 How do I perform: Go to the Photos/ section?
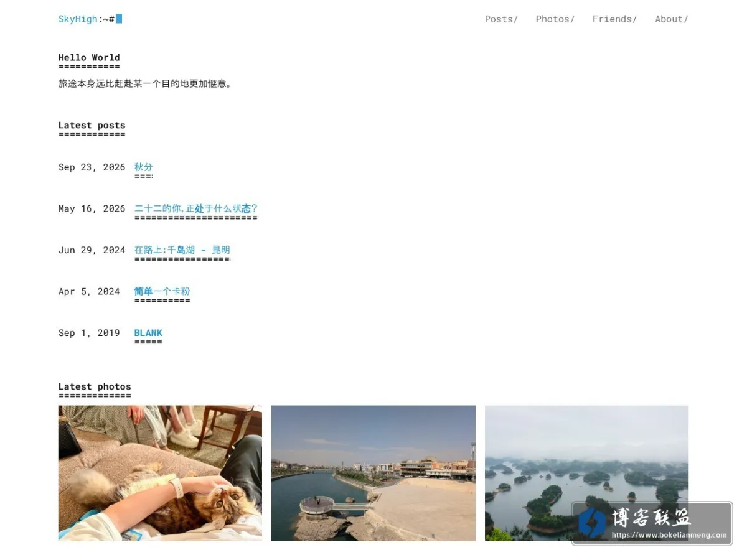pyautogui.click(x=555, y=19)
